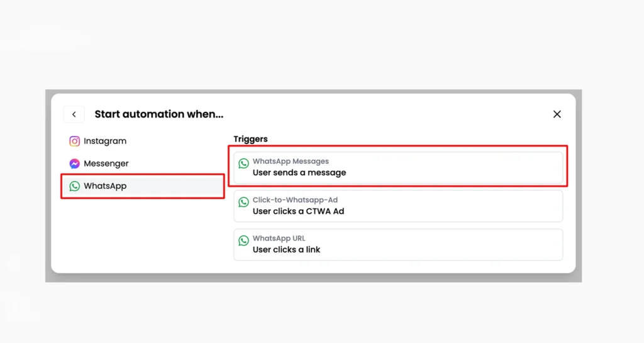Choose the User clicks a CTWA Ad trigger
Image resolution: width=644 pixels, height=343 pixels.
click(398, 206)
